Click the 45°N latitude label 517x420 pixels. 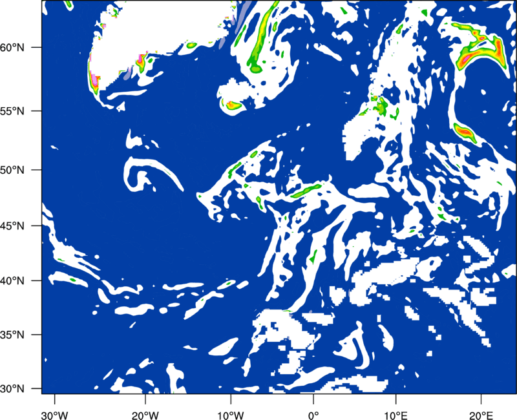point(12,226)
